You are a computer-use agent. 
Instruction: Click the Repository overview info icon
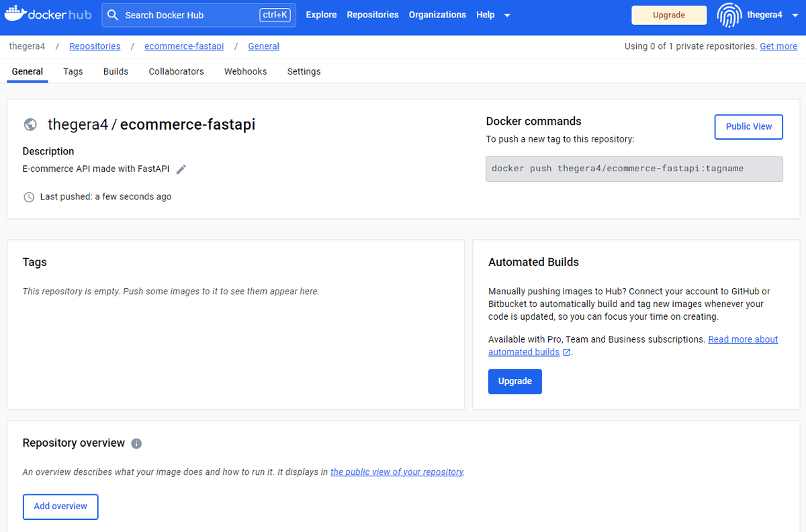click(136, 443)
